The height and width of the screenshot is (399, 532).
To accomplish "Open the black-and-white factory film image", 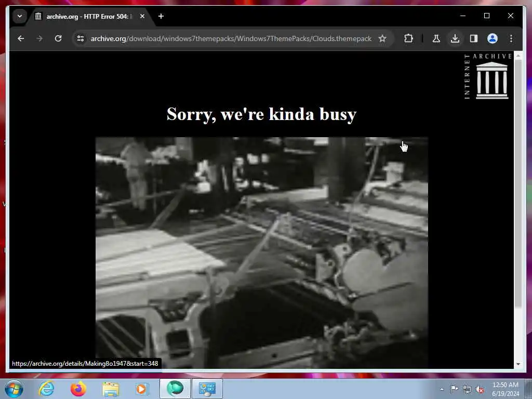I will (262, 252).
